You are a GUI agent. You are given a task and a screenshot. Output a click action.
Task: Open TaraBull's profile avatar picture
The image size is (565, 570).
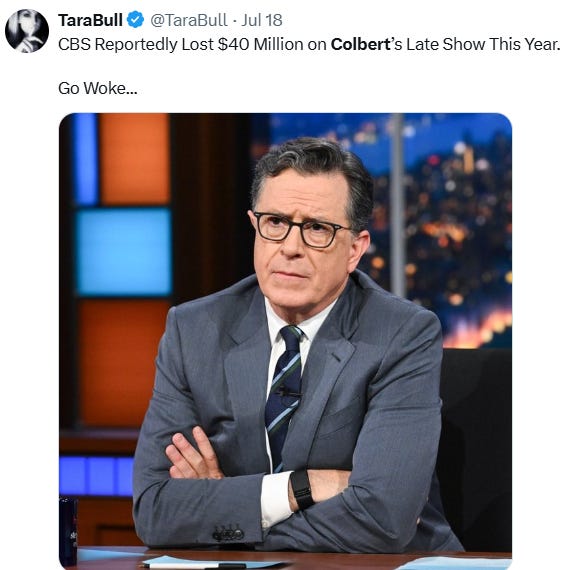[x=27, y=31]
